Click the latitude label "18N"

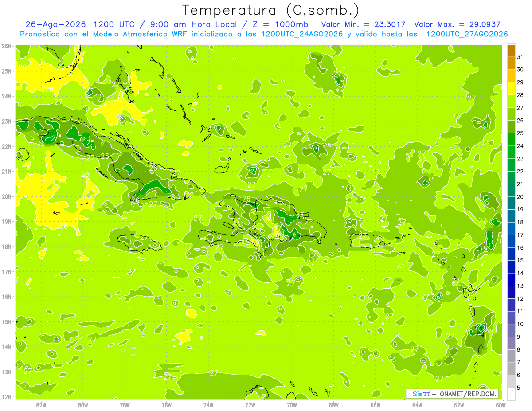pyautogui.click(x=6, y=247)
